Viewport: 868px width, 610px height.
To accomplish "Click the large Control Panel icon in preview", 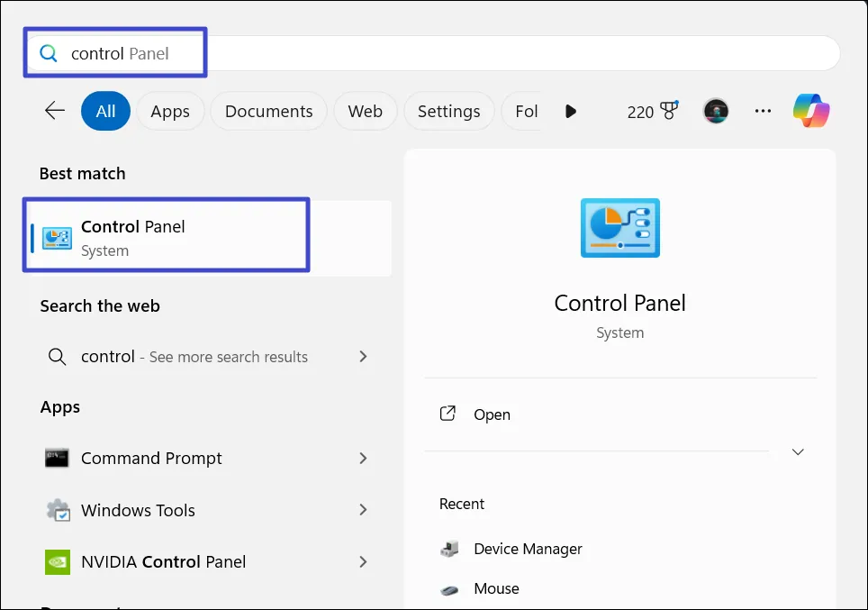I will [x=619, y=228].
